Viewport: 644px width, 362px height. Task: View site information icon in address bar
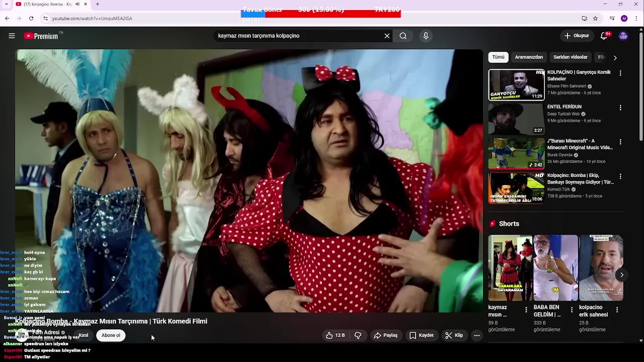pos(45,18)
